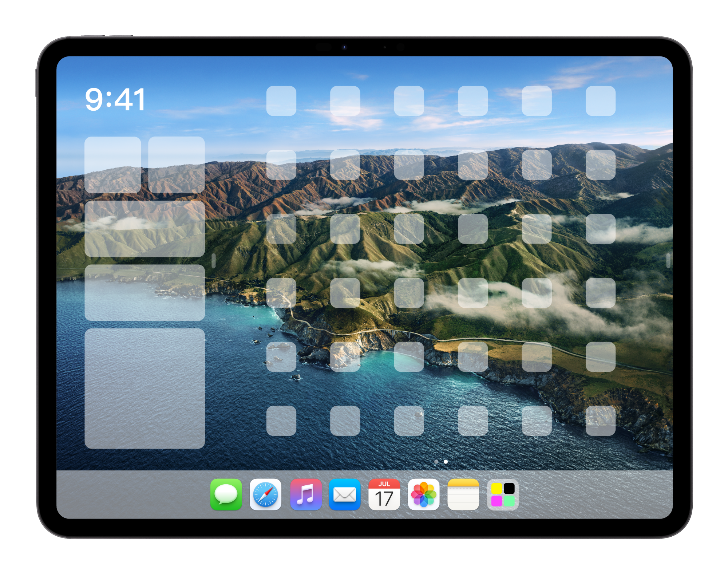Tap the upper medium wide widget placeholder
The height and width of the screenshot is (576, 728).
(145, 229)
